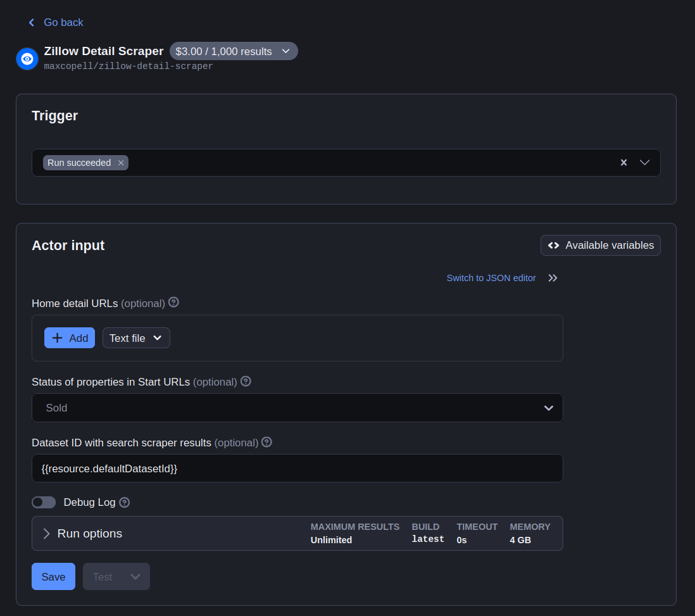Click the Dataset ID input field
Viewport: 695px width, 616px height.
(297, 468)
